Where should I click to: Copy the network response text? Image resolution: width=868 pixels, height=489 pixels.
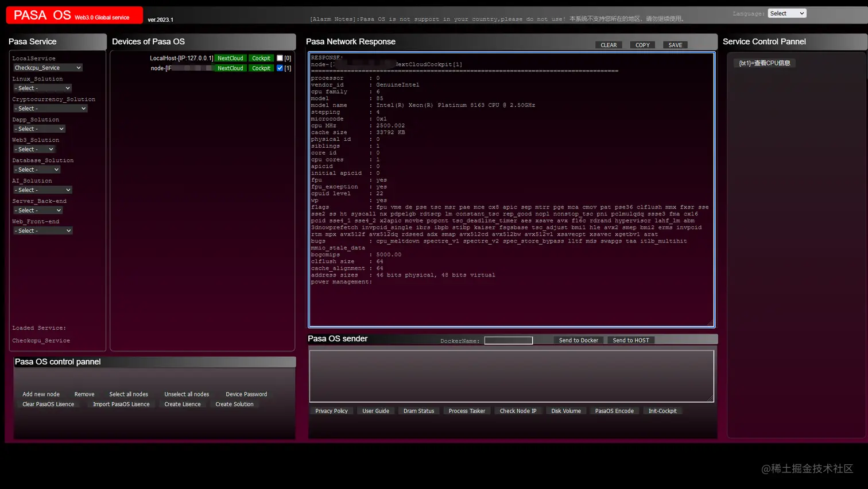[x=642, y=45]
